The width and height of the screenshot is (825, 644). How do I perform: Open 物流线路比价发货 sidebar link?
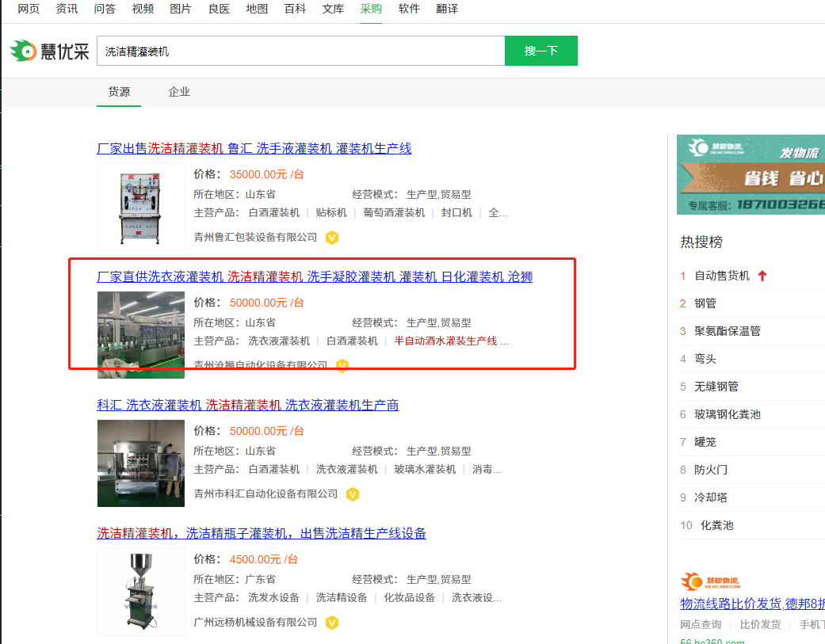(752, 604)
